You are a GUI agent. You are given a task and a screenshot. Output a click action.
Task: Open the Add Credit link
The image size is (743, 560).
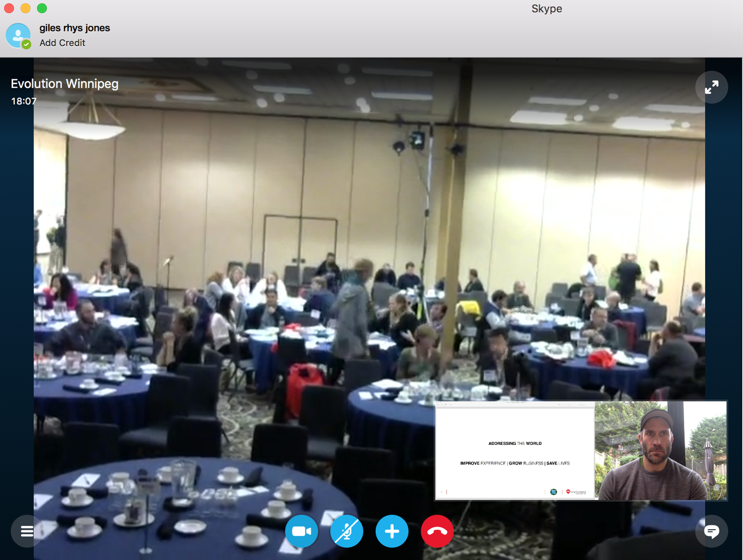pos(63,43)
